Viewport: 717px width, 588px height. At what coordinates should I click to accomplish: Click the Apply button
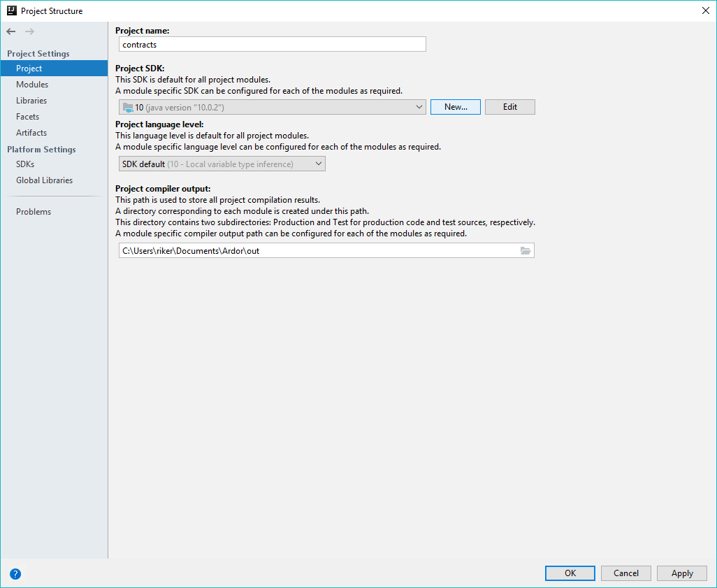tap(682, 573)
